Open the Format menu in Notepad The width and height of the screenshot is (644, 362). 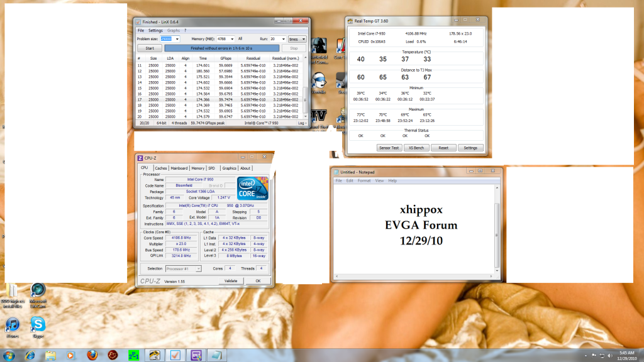(364, 180)
